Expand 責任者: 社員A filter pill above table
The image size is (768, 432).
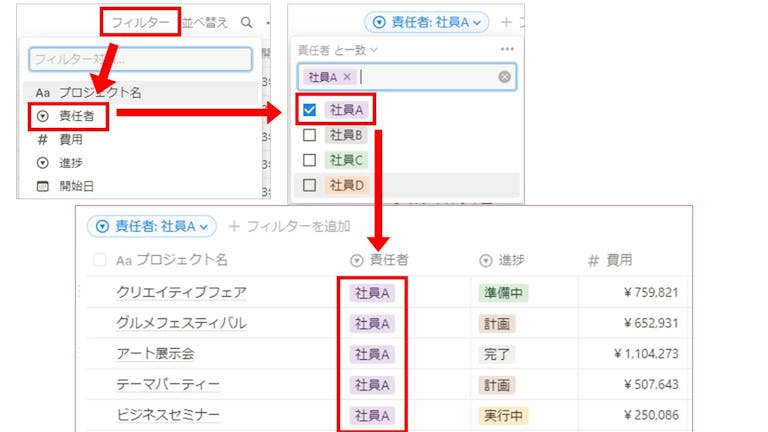pyautogui.click(x=152, y=226)
